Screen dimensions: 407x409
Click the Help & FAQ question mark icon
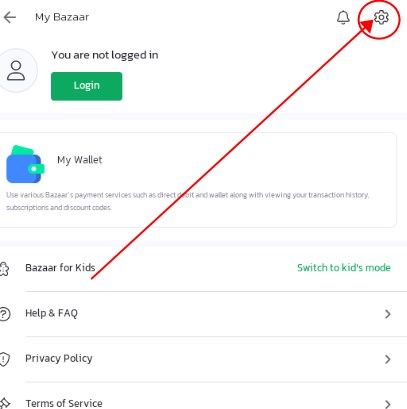coord(4,314)
